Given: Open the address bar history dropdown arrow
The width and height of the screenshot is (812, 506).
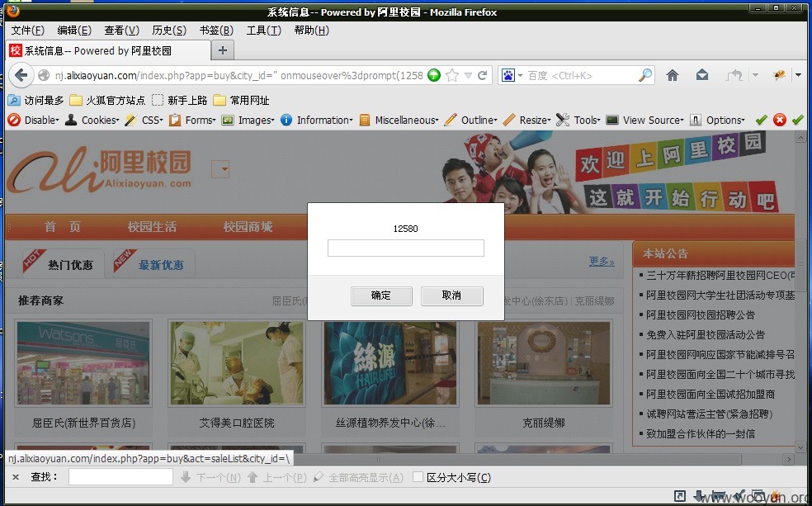Looking at the screenshot, I should [x=468, y=76].
